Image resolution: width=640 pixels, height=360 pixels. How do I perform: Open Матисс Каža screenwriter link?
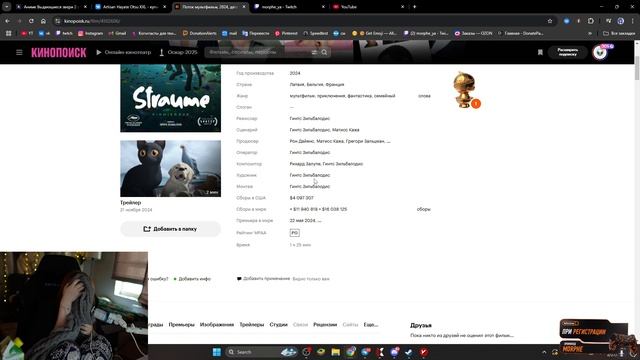click(346, 130)
